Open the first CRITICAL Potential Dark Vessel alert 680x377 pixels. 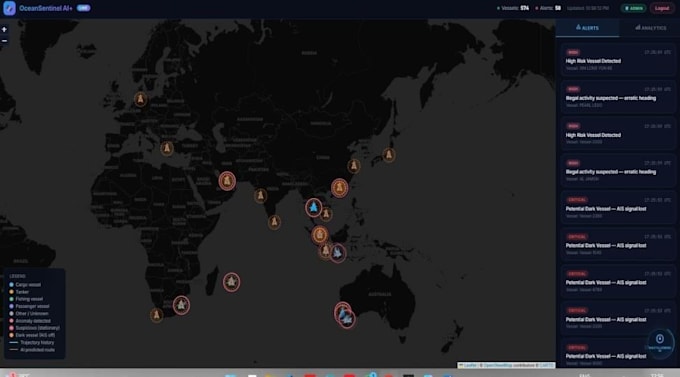point(618,207)
